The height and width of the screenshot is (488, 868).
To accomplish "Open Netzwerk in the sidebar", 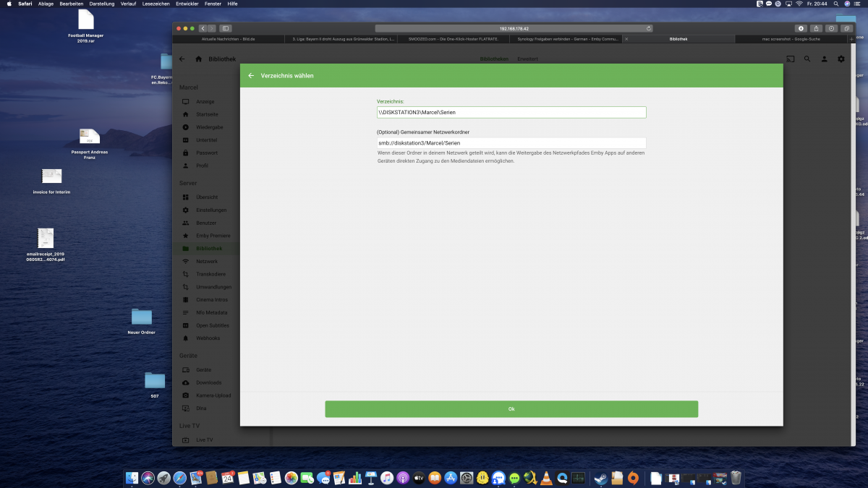I will click(x=207, y=261).
